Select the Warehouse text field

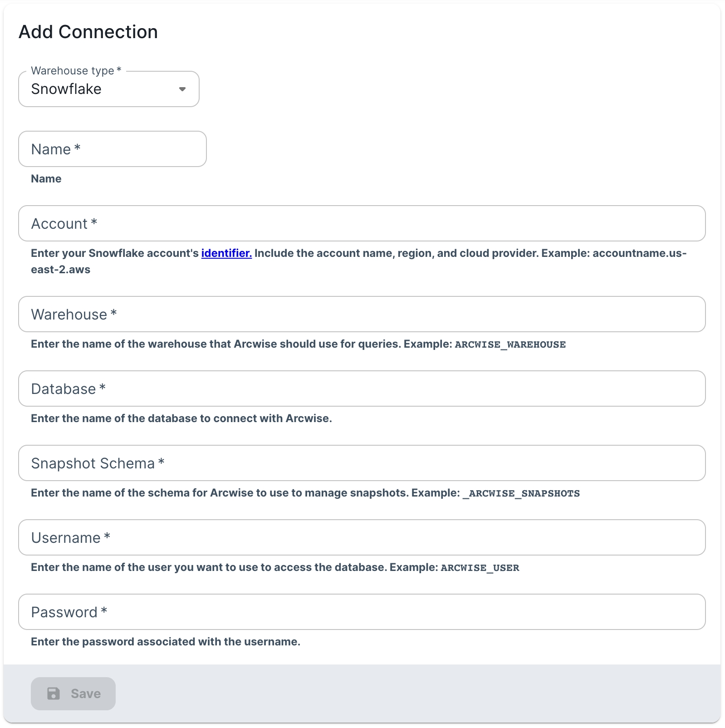362,314
